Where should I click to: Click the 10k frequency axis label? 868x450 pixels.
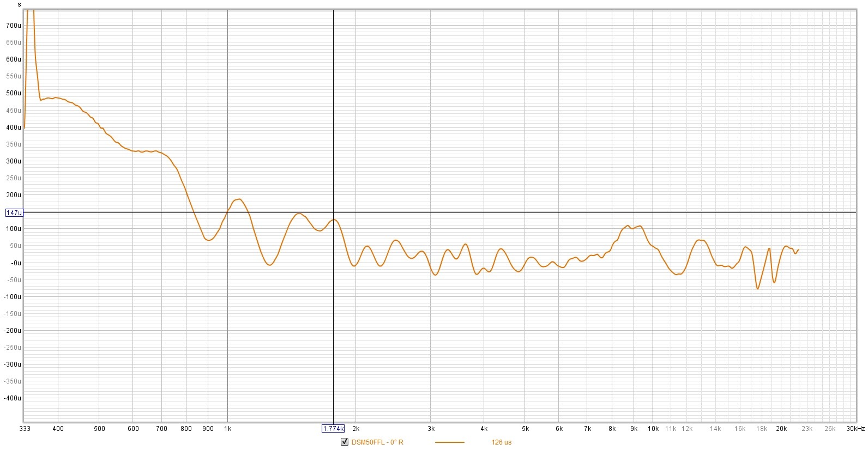653,428
